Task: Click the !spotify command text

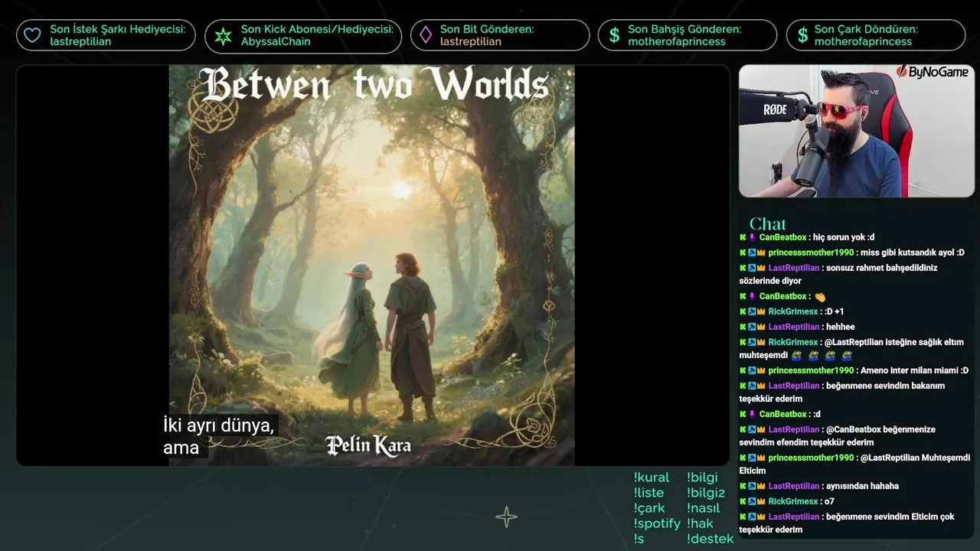Action: [x=657, y=523]
